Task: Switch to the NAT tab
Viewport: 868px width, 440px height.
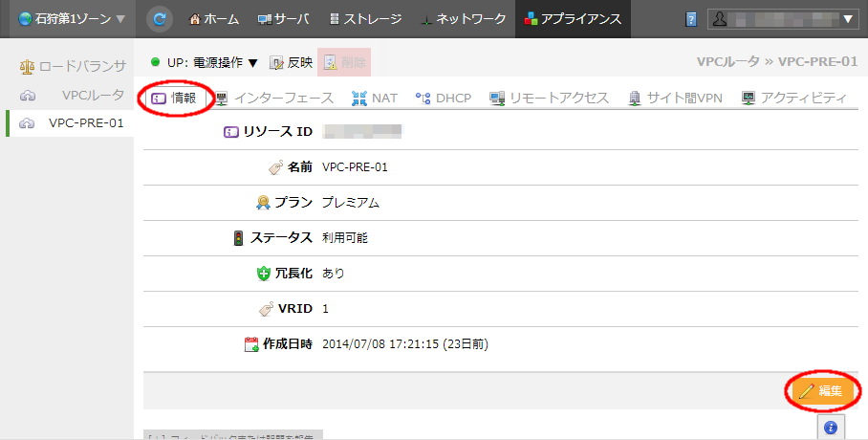Action: tap(375, 99)
